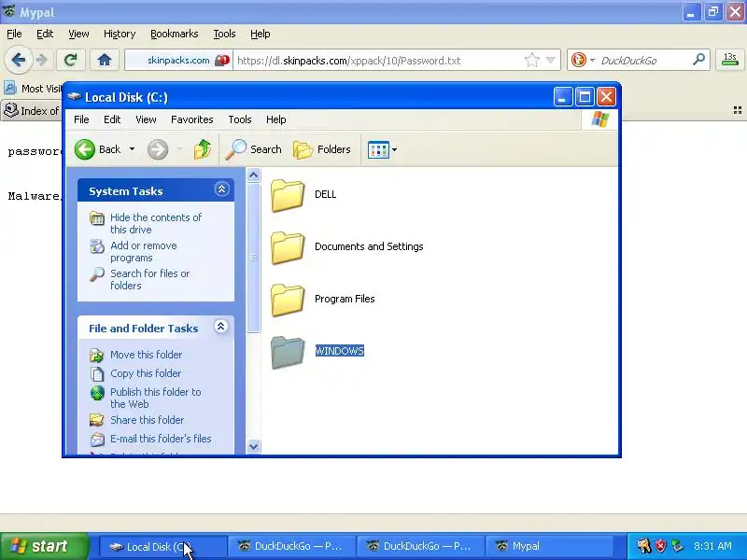Collapse the System Tasks panel
747x560 pixels.
pos(221,189)
